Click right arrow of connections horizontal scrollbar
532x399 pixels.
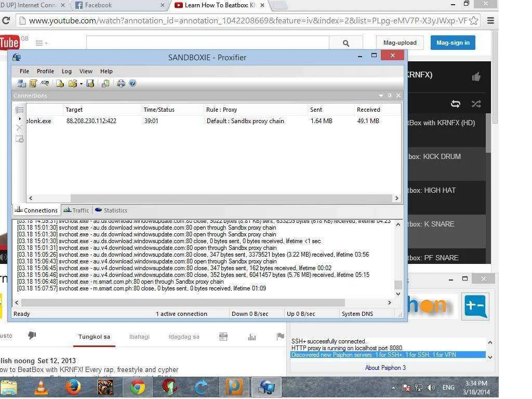396,198
